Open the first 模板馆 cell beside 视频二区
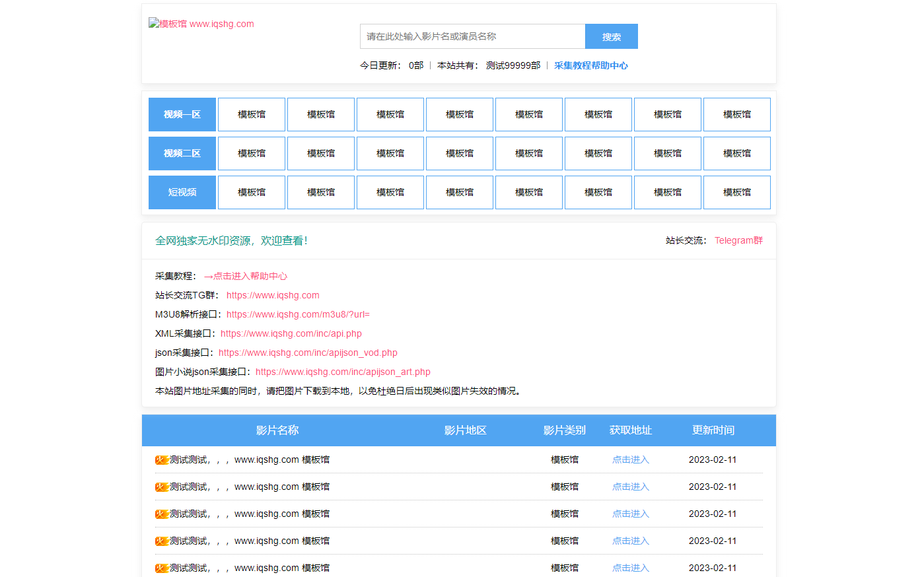Viewport: 924px width, 577px height. click(x=252, y=154)
